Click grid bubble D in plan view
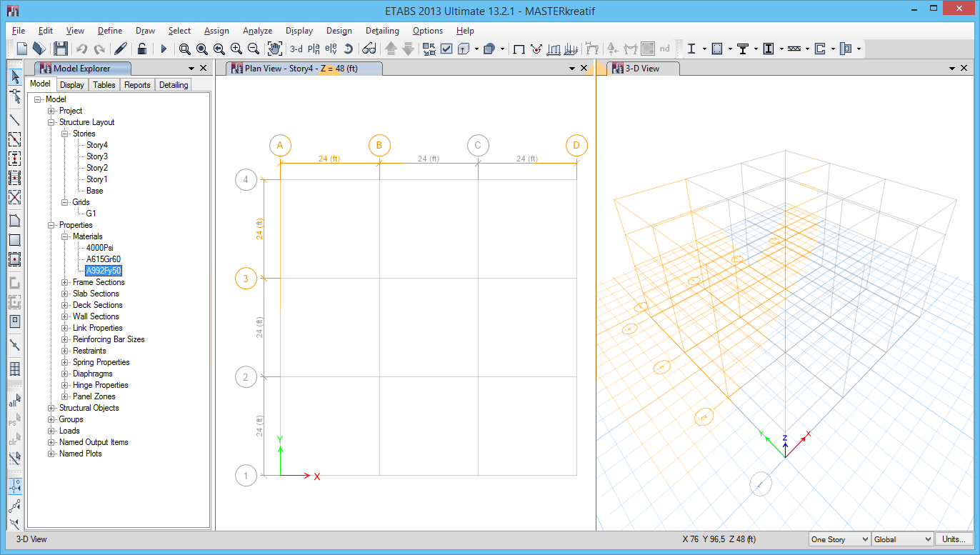Image resolution: width=980 pixels, height=555 pixels. tap(577, 146)
